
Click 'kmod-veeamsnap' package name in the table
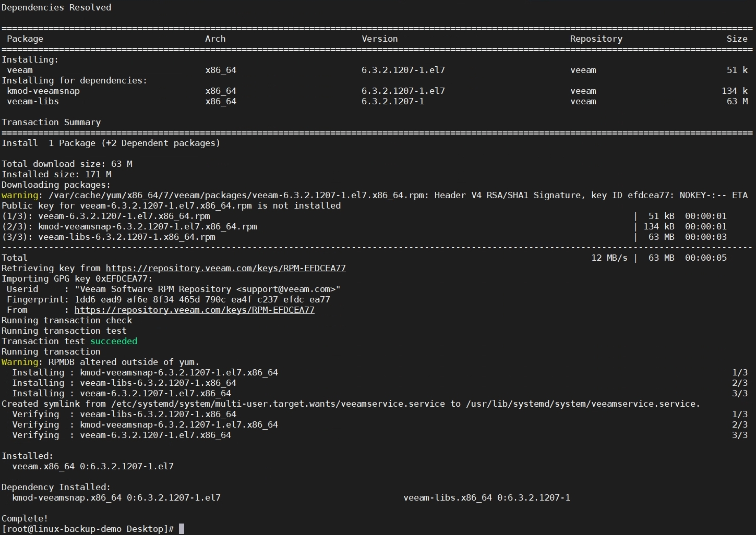pos(43,91)
